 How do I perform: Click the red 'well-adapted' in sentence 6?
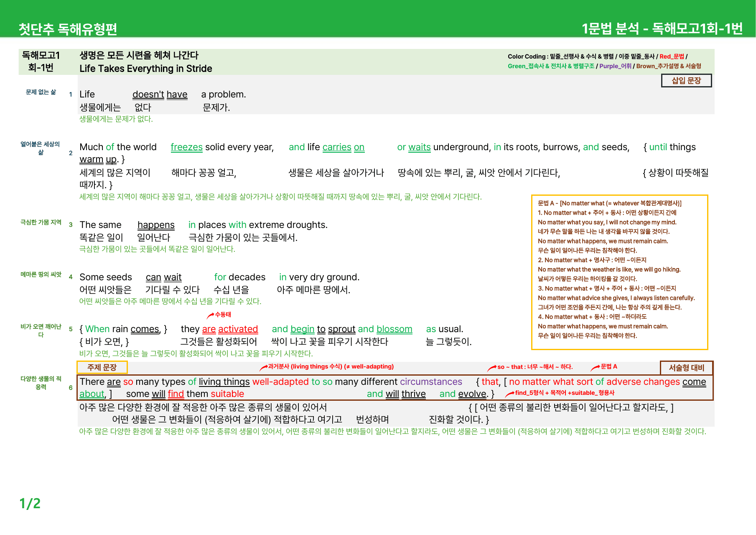coord(280,382)
